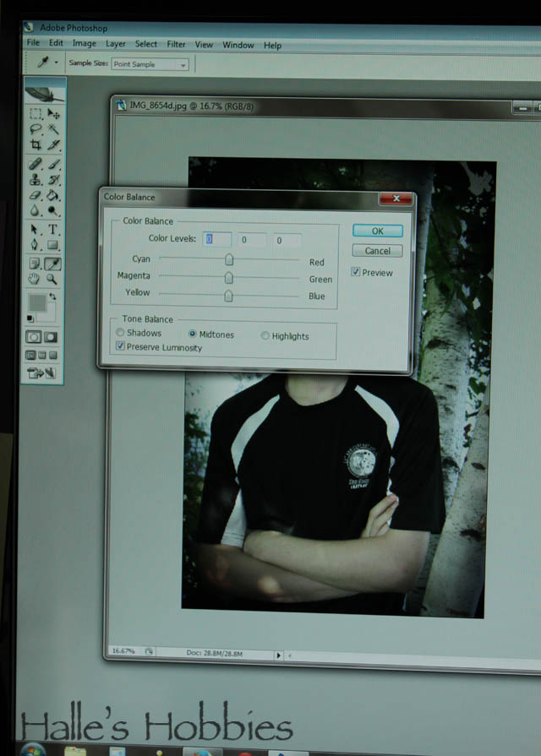Open the Filter menu
Viewport: 541px width, 756px height.
pos(176,44)
